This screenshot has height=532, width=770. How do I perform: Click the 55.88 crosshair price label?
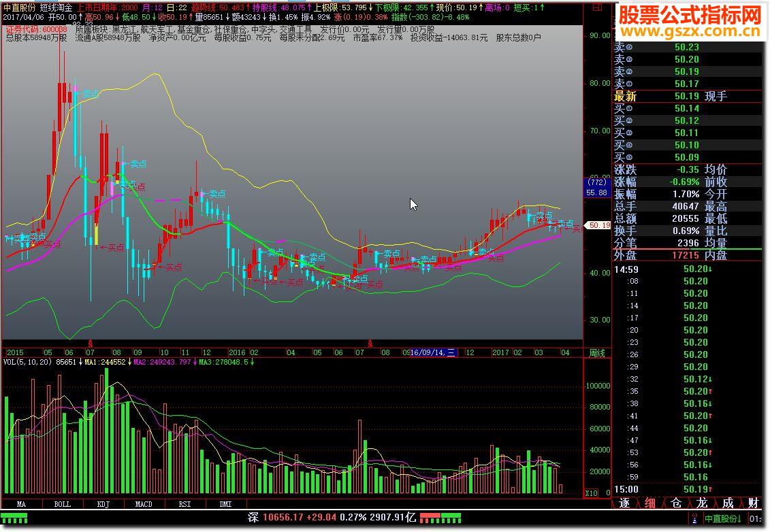tap(597, 193)
